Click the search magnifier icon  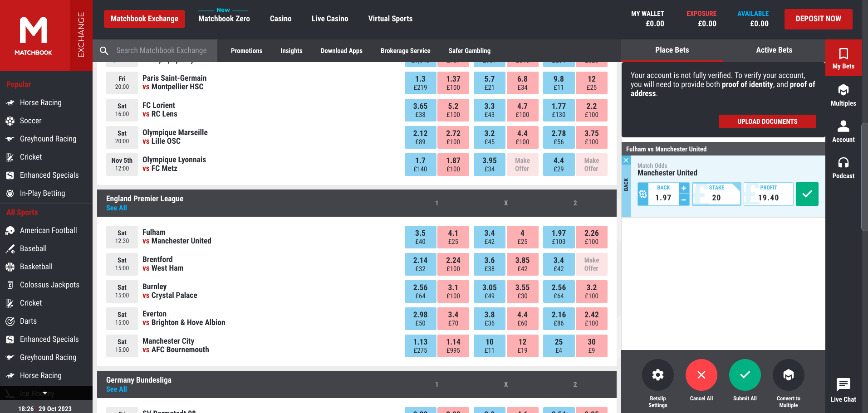click(104, 51)
